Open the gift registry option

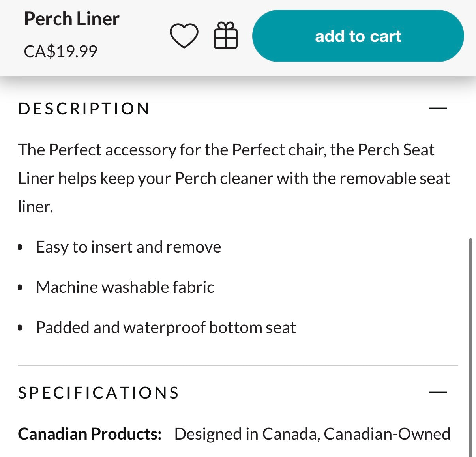coord(226,35)
